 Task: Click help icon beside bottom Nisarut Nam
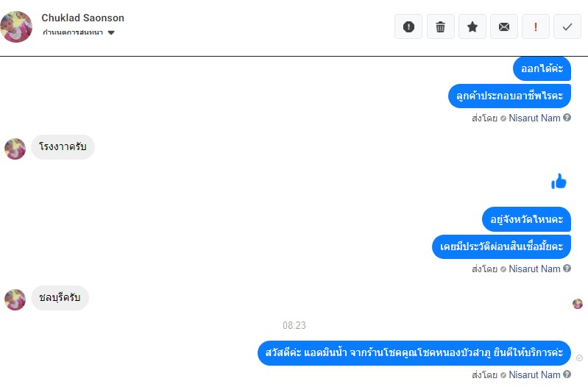[x=567, y=374]
